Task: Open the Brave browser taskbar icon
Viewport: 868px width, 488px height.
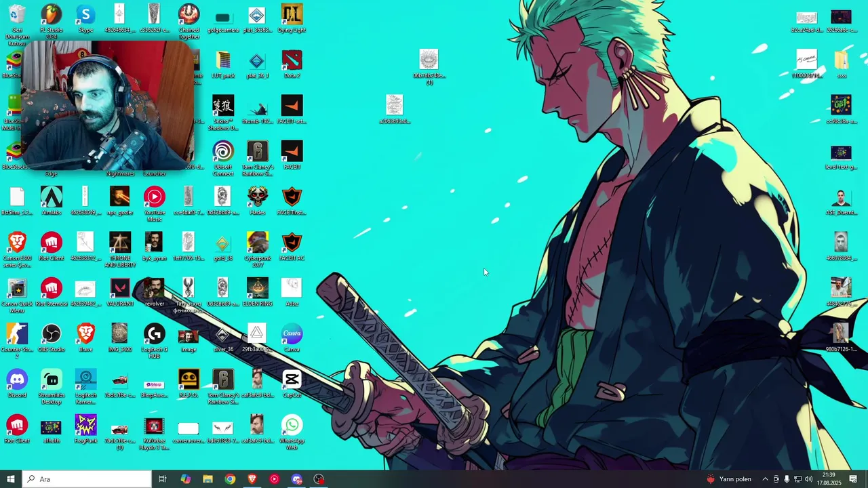Action: (x=252, y=479)
